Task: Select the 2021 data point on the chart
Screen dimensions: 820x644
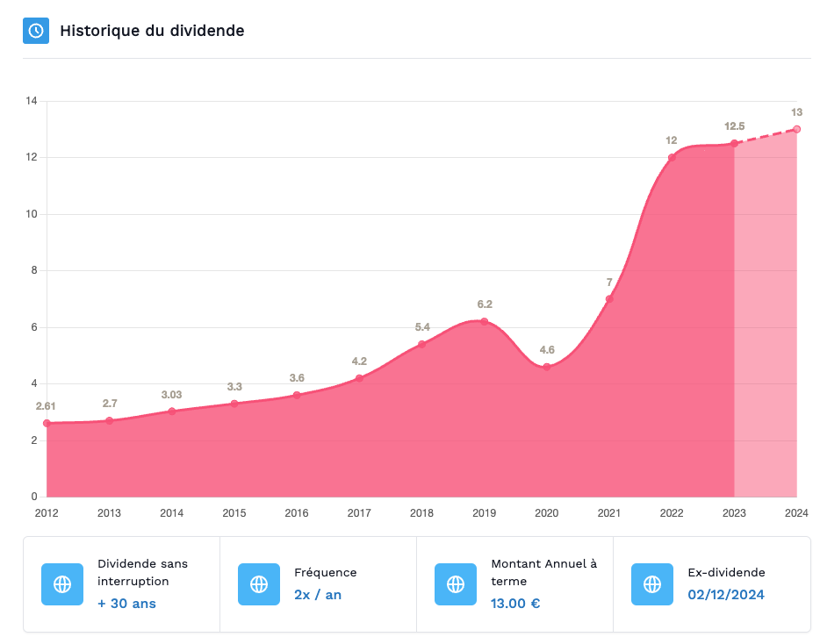Action: coord(609,299)
